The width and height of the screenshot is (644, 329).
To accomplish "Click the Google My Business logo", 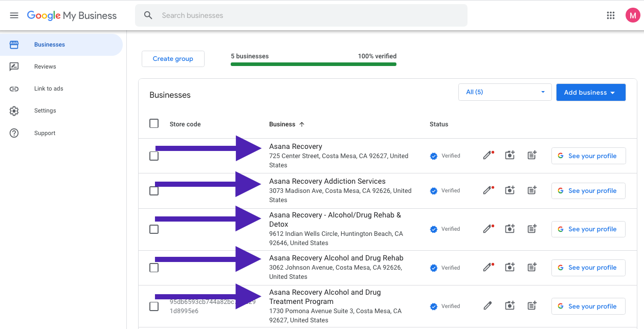I will (x=72, y=15).
